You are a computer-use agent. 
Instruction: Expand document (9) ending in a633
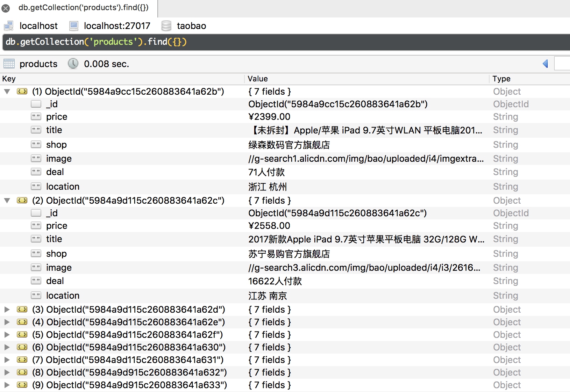tap(7, 385)
